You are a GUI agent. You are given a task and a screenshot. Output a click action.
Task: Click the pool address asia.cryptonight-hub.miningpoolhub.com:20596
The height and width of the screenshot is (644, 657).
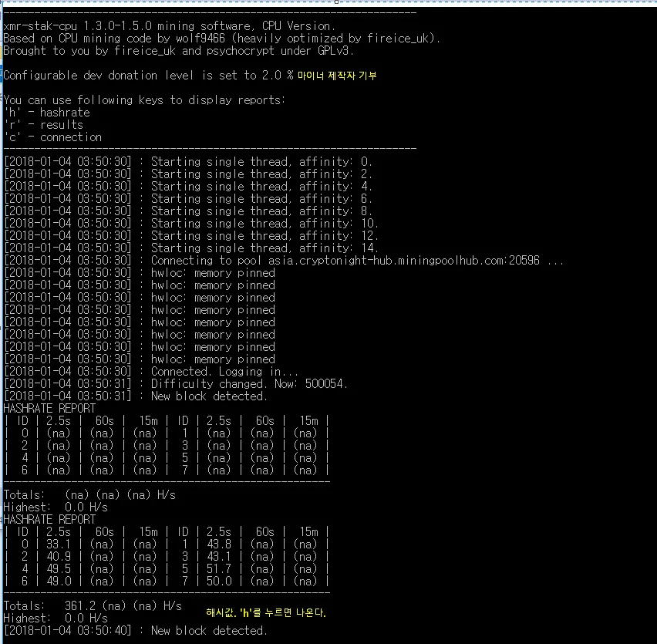coord(404,261)
